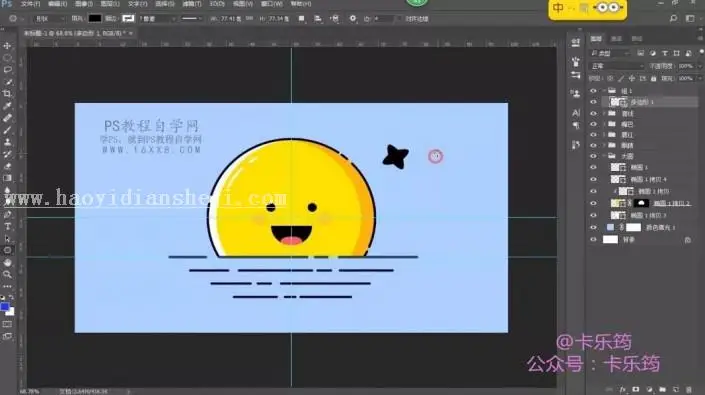
Task: Click the delete layer trash icon
Action: coord(689,389)
